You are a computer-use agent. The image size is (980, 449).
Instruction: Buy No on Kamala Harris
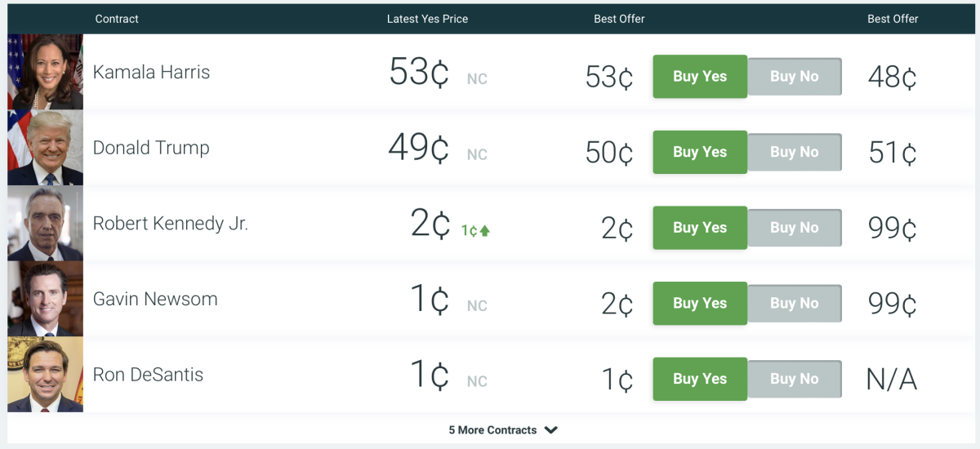(794, 77)
